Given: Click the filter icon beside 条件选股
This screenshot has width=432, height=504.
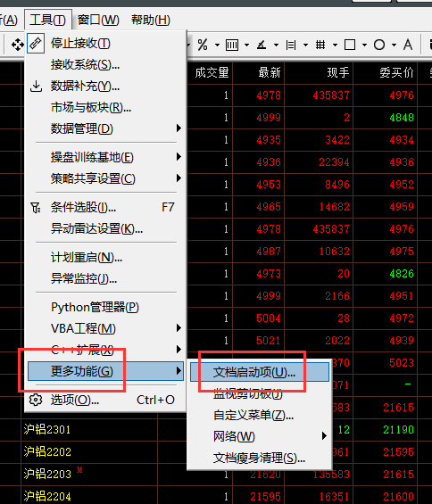Looking at the screenshot, I should pos(36,208).
